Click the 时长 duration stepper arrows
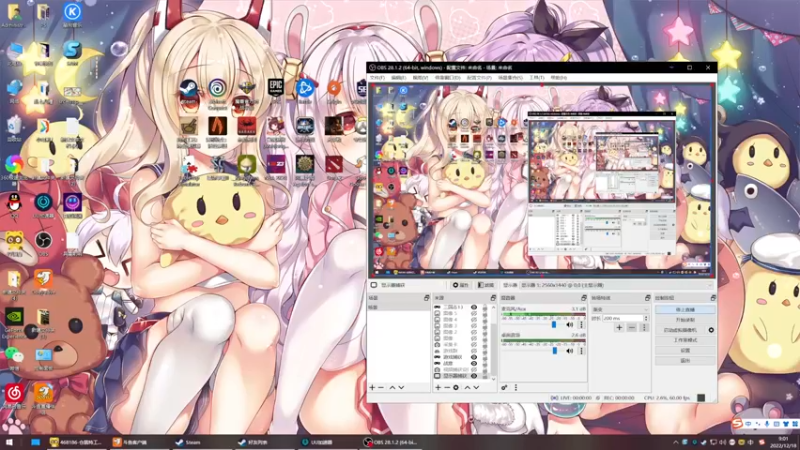800x450 pixels. point(646,318)
